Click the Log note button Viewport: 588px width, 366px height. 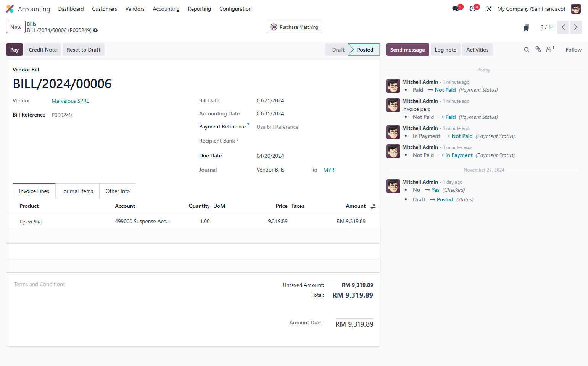pos(445,50)
